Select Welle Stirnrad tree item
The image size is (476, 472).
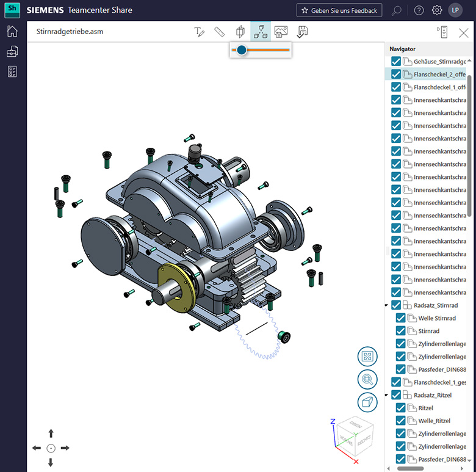437,318
